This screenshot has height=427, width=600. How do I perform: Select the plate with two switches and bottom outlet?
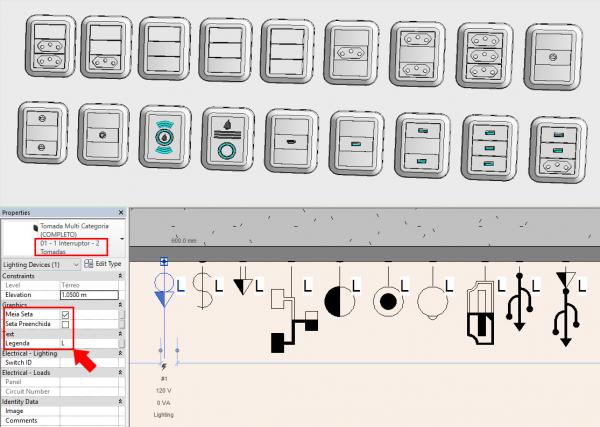[x=106, y=47]
